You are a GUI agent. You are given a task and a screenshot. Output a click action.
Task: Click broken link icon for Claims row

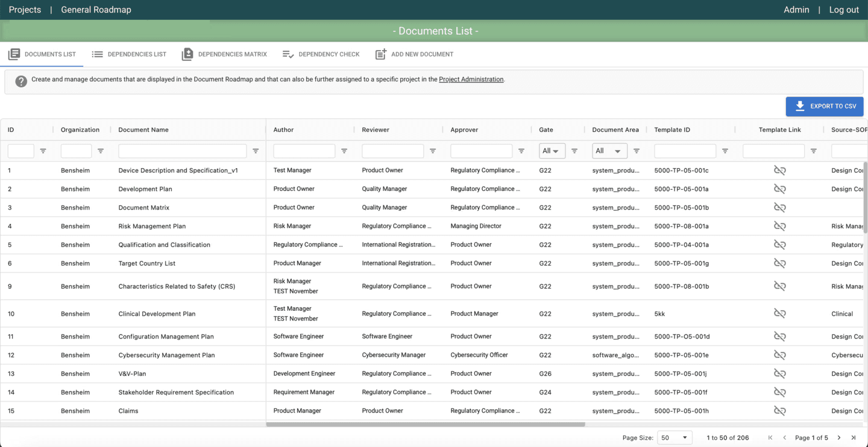point(780,411)
